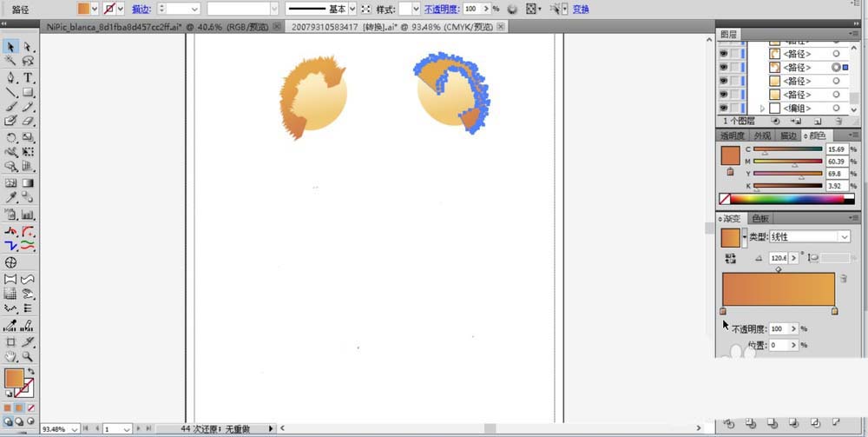Image resolution: width=868 pixels, height=437 pixels.
Task: Select the Mesh tool
Action: (x=10, y=182)
